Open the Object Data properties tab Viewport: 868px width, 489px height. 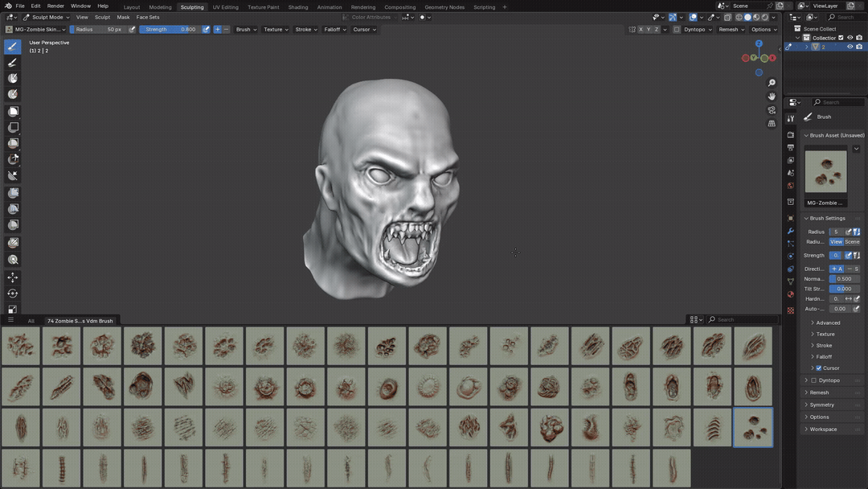point(791,281)
